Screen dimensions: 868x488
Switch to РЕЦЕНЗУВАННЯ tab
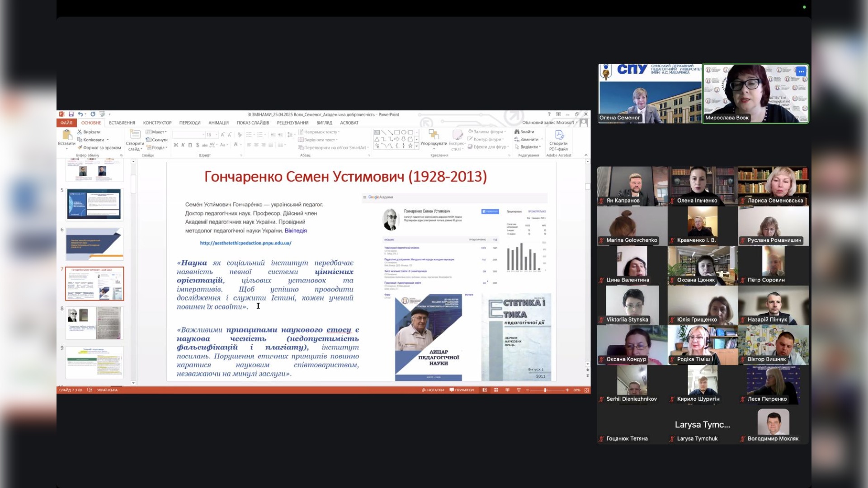click(292, 123)
